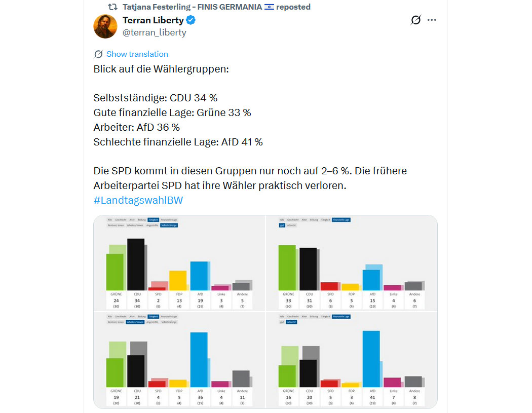The width and height of the screenshot is (532, 413).
Task: Click the repost arrows icon above the post
Action: coord(113,7)
